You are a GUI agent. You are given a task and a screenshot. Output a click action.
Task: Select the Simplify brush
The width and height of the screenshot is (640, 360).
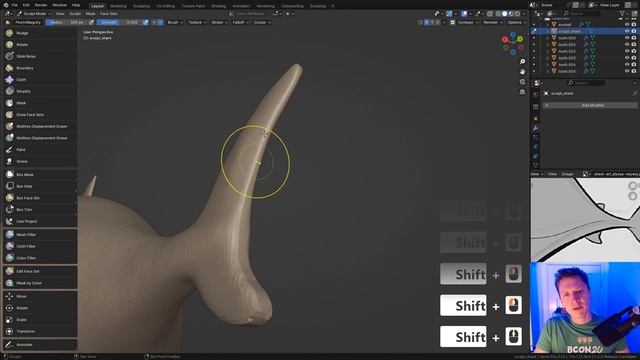40,91
